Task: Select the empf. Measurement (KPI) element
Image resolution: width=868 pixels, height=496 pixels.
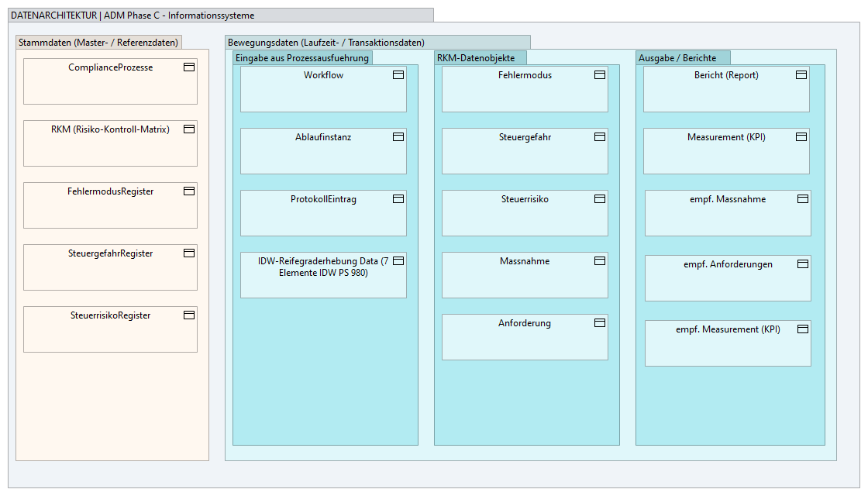Action: click(727, 343)
